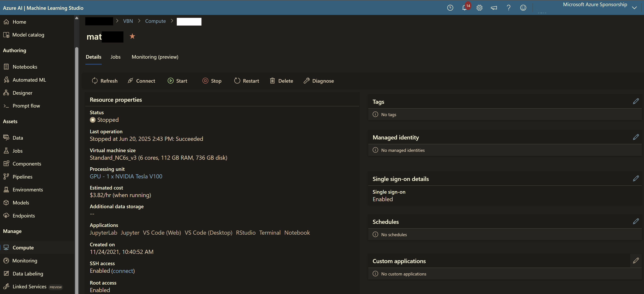Open the Terminal application link
Screen dimensions: 644x294
[270, 233]
